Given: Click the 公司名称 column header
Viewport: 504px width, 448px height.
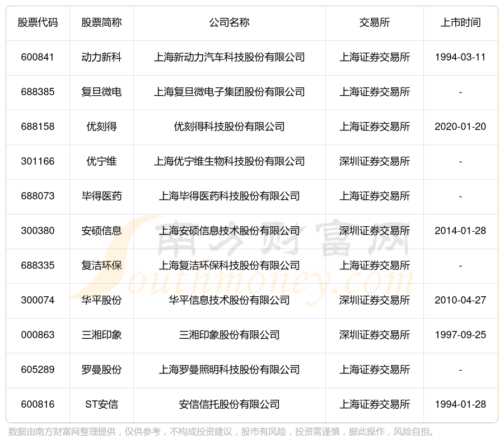Looking at the screenshot, I should coord(229,22).
